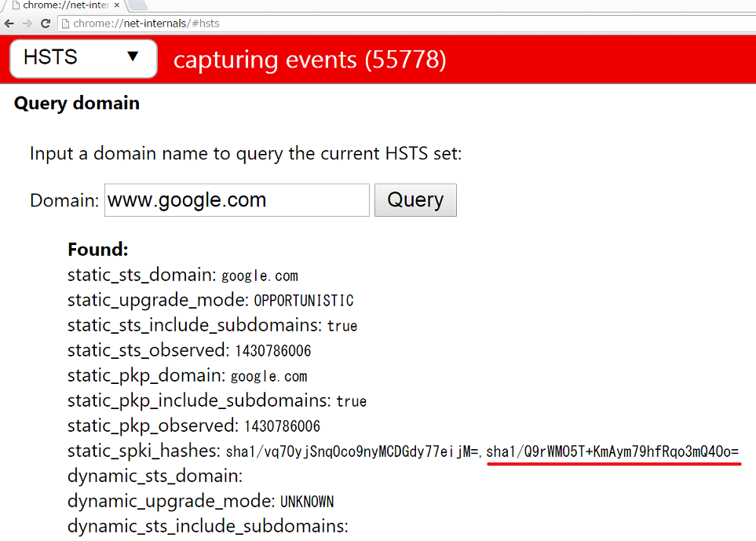Click the page icon in address bar
Image resolution: width=756 pixels, height=541 pixels.
coord(66,24)
